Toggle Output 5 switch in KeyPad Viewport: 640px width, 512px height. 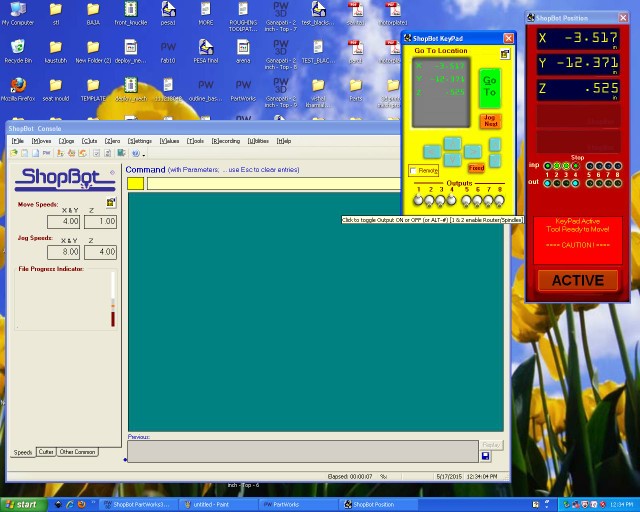467,200
